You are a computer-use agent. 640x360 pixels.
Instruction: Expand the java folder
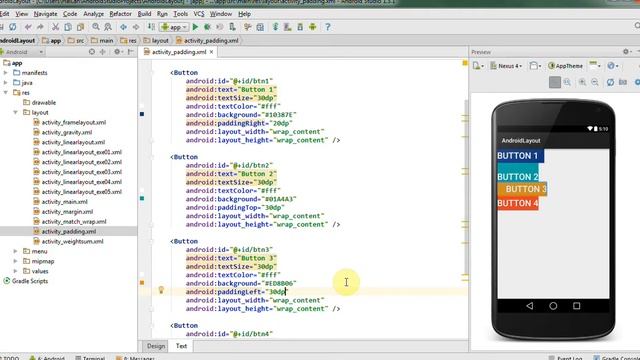click(6, 83)
